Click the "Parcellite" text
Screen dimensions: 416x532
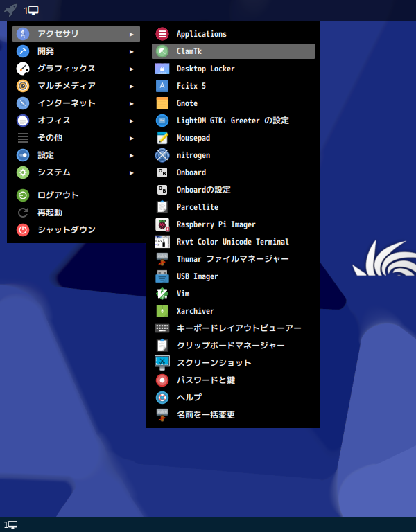(x=198, y=207)
